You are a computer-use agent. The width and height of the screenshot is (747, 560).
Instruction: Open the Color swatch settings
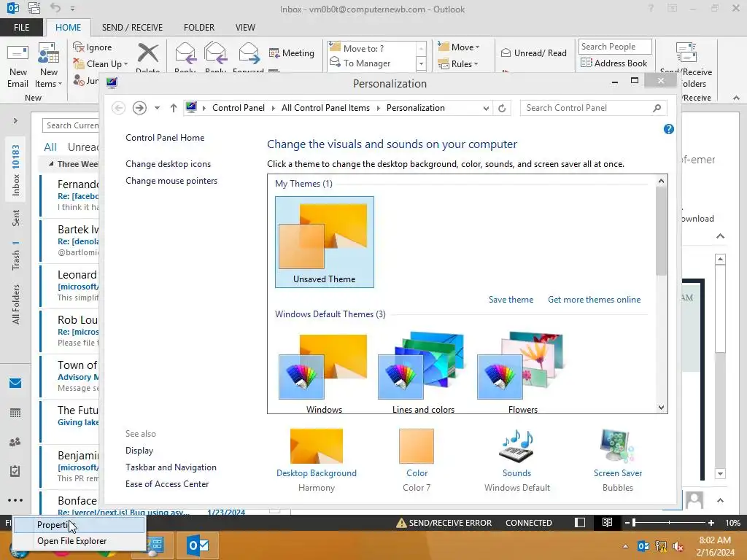417,459
